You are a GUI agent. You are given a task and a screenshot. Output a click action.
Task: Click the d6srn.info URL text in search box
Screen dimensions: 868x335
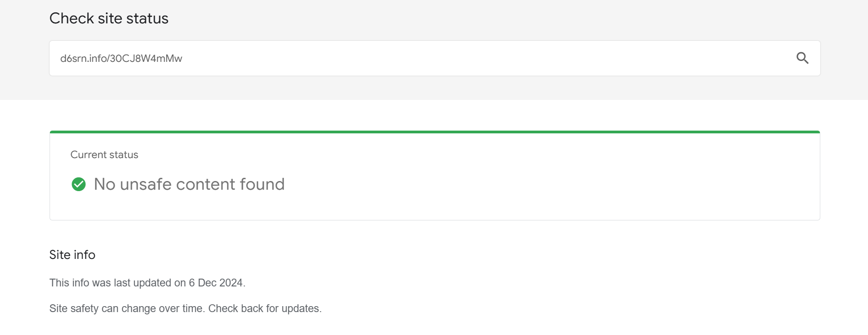coord(121,59)
